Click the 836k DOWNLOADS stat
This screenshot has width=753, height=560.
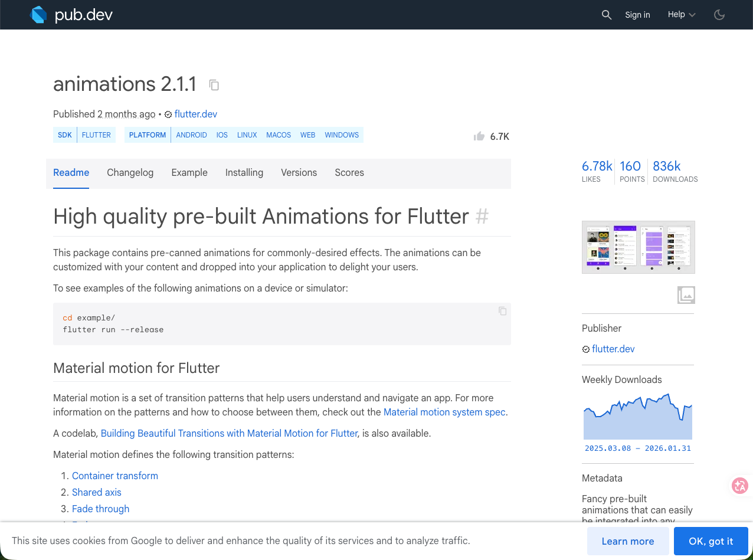coord(675,171)
